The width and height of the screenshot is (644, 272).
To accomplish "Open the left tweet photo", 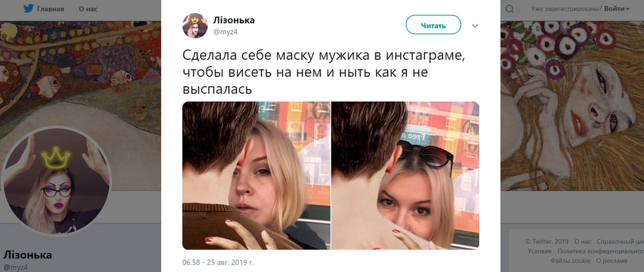I will click(x=256, y=175).
